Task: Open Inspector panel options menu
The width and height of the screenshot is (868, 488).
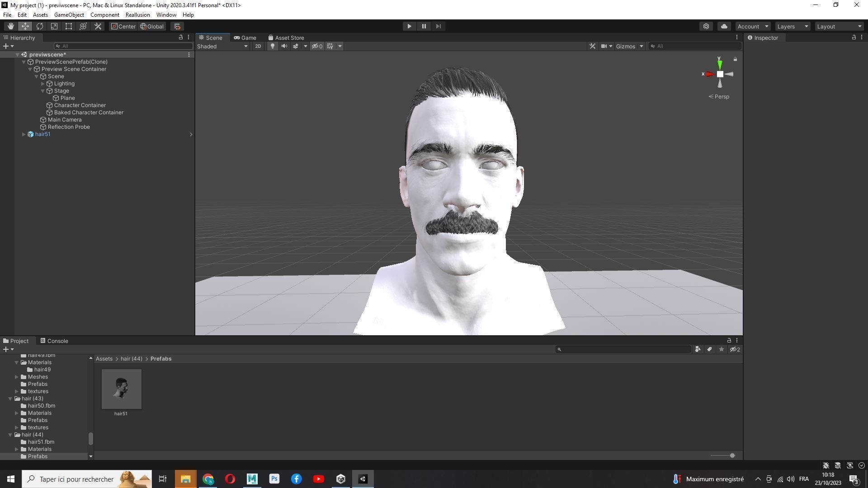Action: click(862, 38)
